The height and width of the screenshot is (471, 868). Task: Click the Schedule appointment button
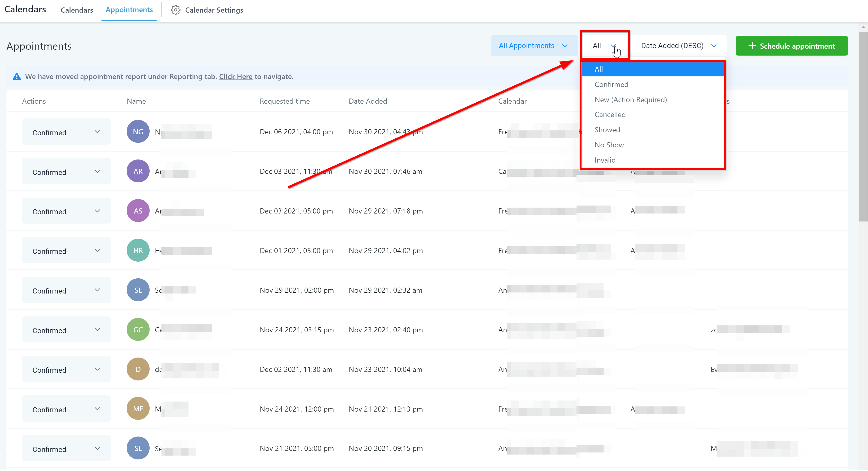tap(791, 46)
